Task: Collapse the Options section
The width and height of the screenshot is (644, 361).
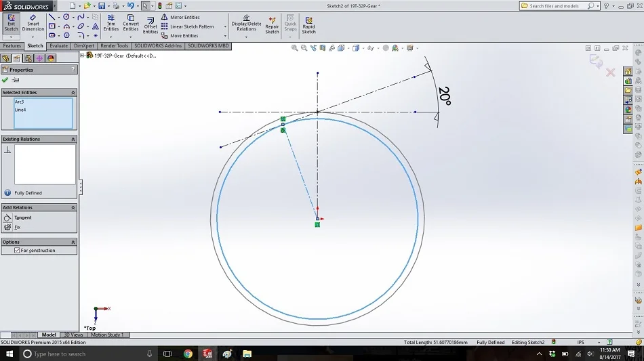Action: click(73, 242)
